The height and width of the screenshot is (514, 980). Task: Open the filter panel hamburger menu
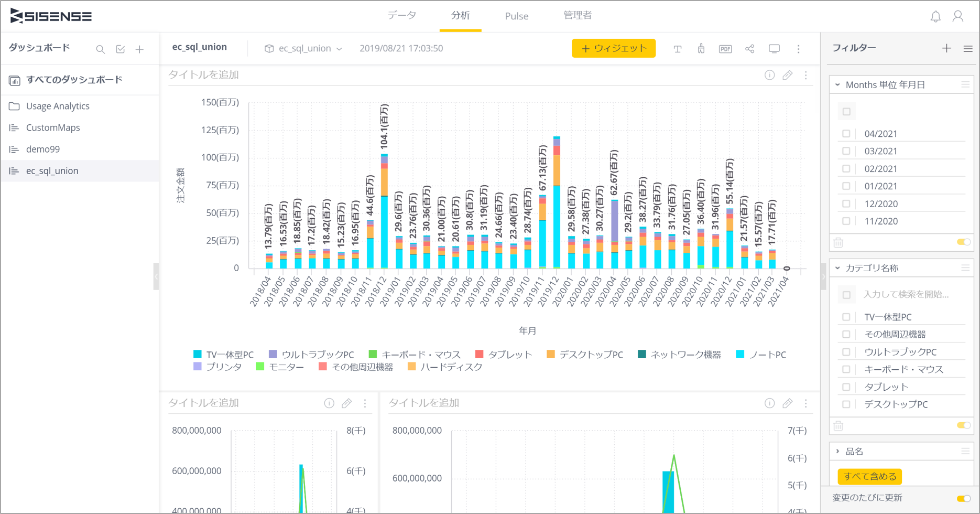tap(968, 49)
